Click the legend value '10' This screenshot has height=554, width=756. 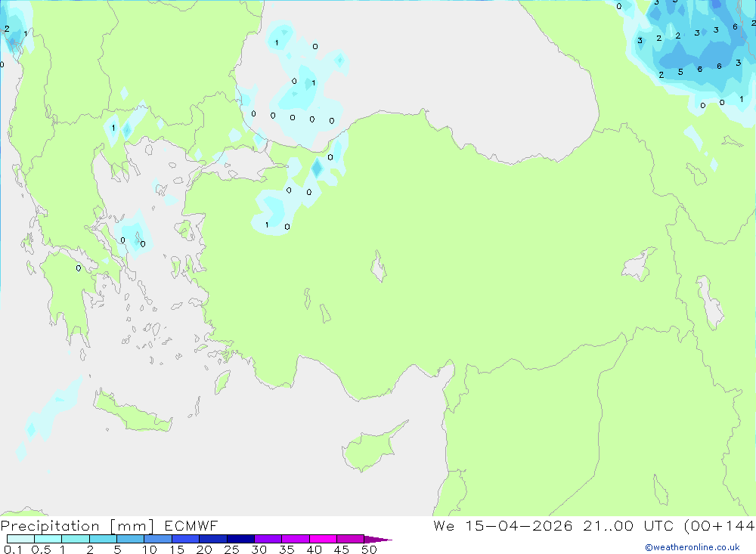click(x=150, y=549)
